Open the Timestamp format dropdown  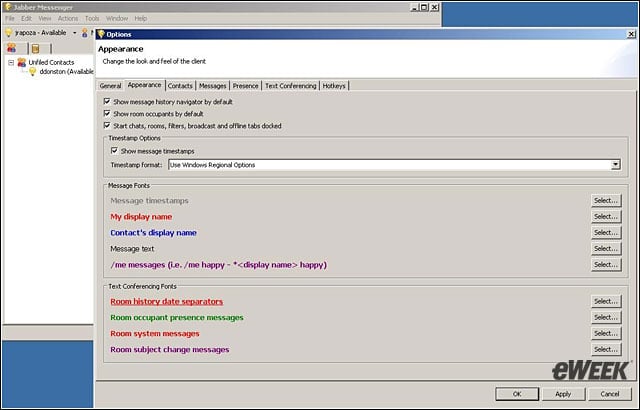(x=616, y=165)
